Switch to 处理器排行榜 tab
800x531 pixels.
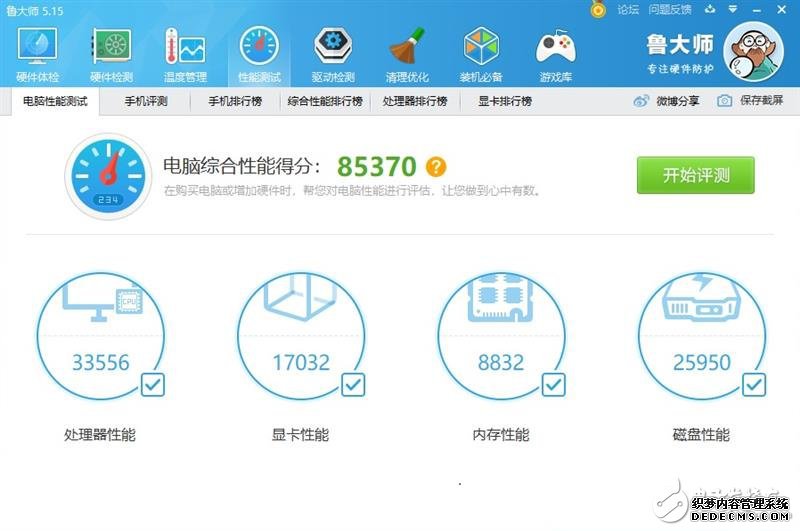415,102
